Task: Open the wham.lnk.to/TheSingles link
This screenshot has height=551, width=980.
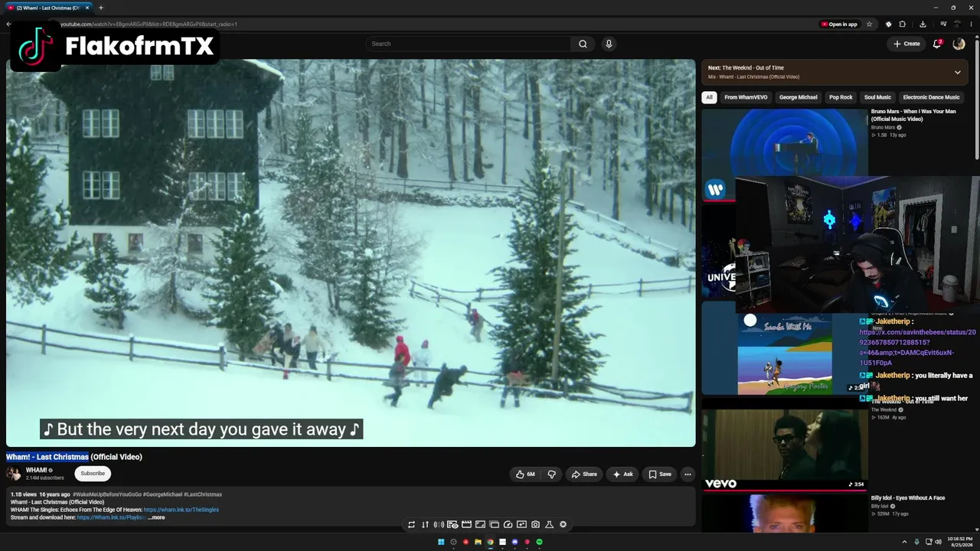Action: 181,510
